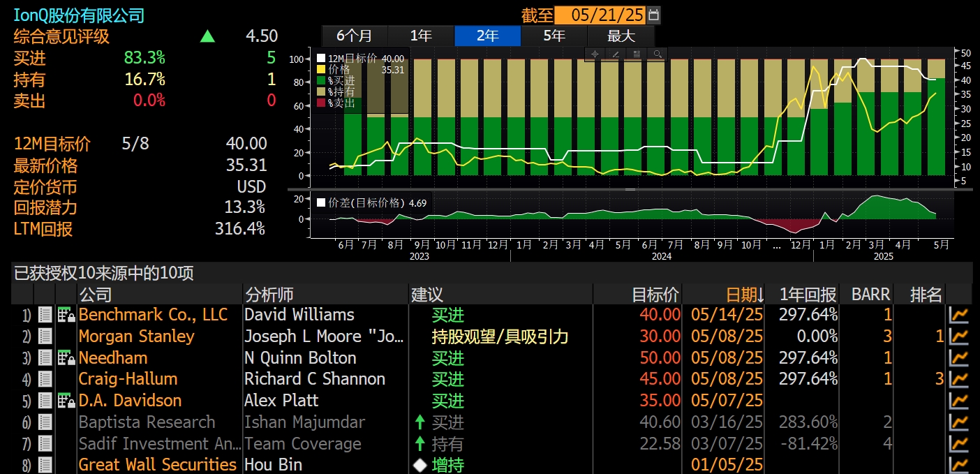
Task: Open the report document icon for Craig-Hallum
Action: [x=45, y=380]
